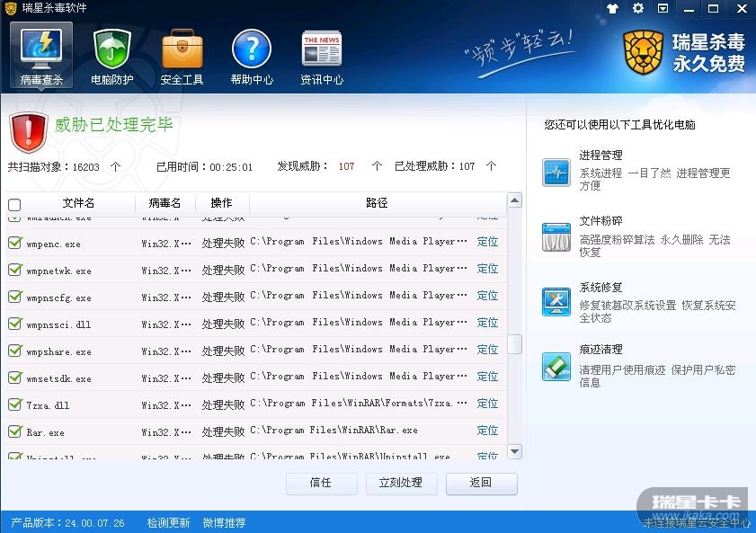
Task: Sort by 文件名 column header
Action: tap(78, 203)
